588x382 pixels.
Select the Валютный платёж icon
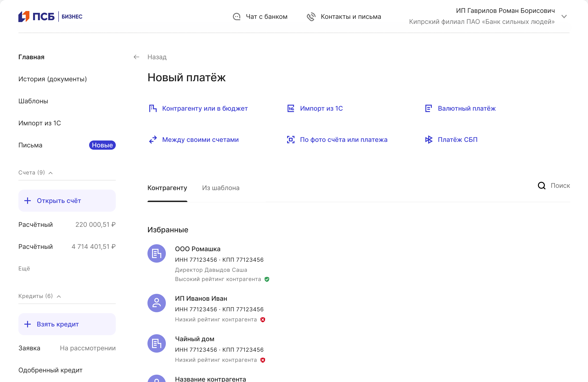pos(428,108)
